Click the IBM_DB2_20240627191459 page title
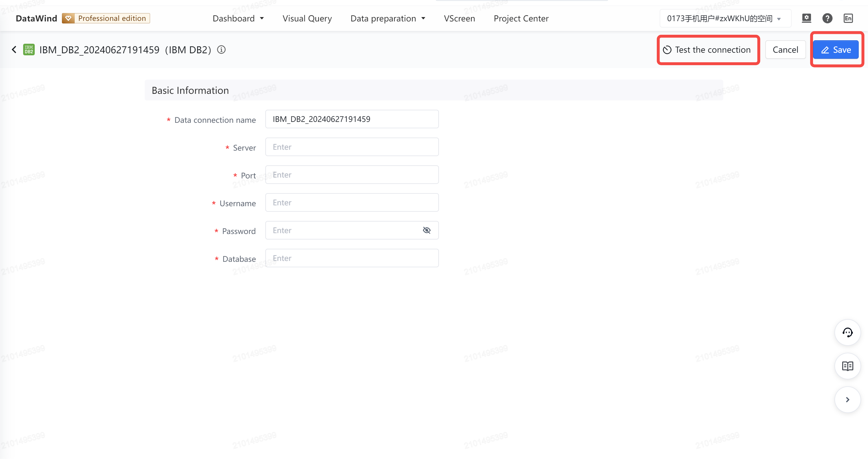This screenshot has height=459, width=868. point(125,50)
